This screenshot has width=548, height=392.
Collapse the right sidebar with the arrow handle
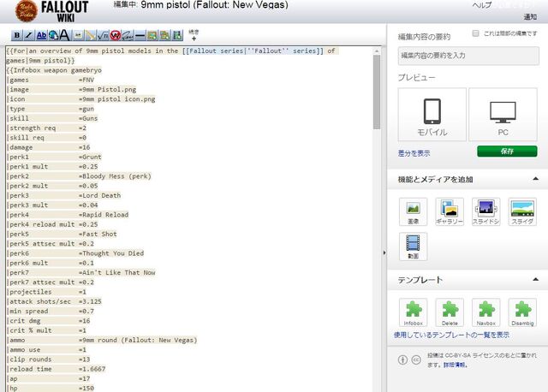(x=384, y=252)
